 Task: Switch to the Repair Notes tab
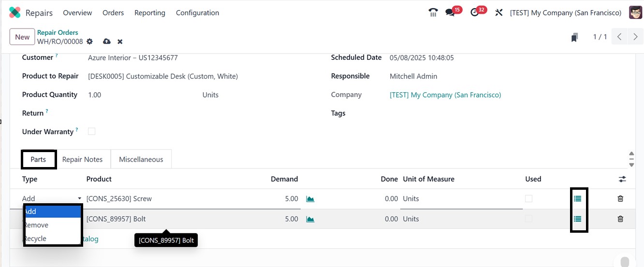point(83,159)
